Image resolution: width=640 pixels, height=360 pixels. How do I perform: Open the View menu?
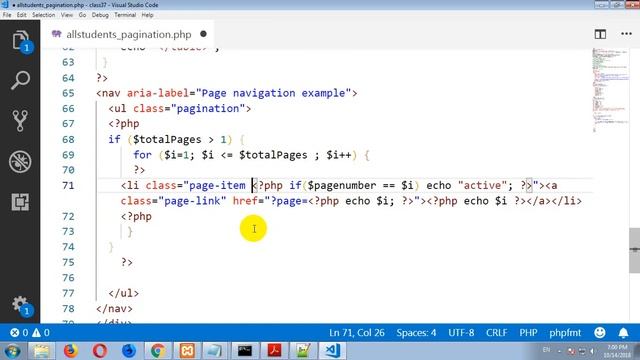pyautogui.click(x=67, y=15)
